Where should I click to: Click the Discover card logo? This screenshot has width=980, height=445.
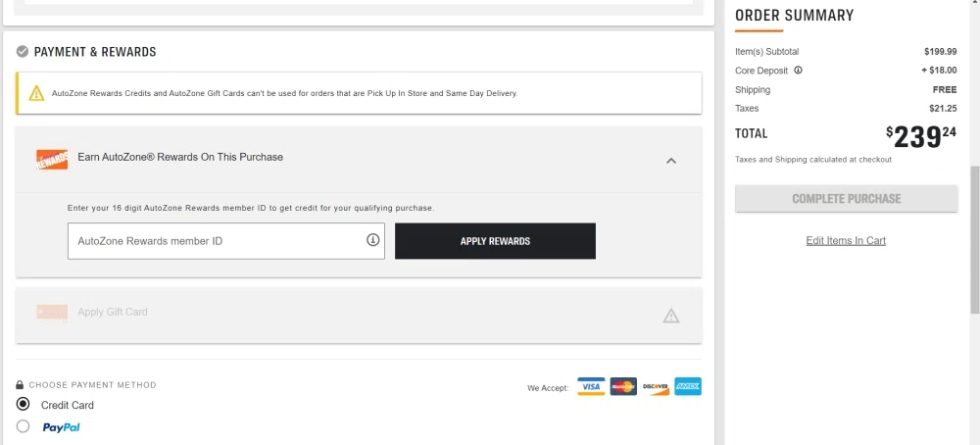[656, 386]
